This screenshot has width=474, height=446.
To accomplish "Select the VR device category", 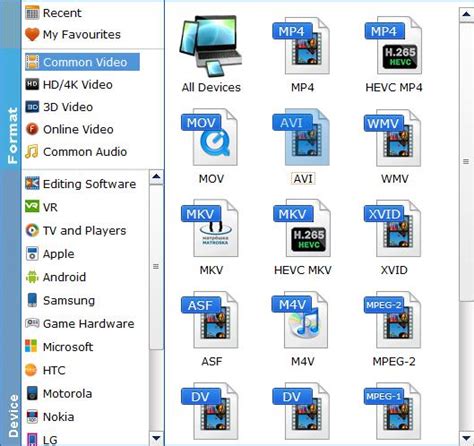I will coord(41,207).
